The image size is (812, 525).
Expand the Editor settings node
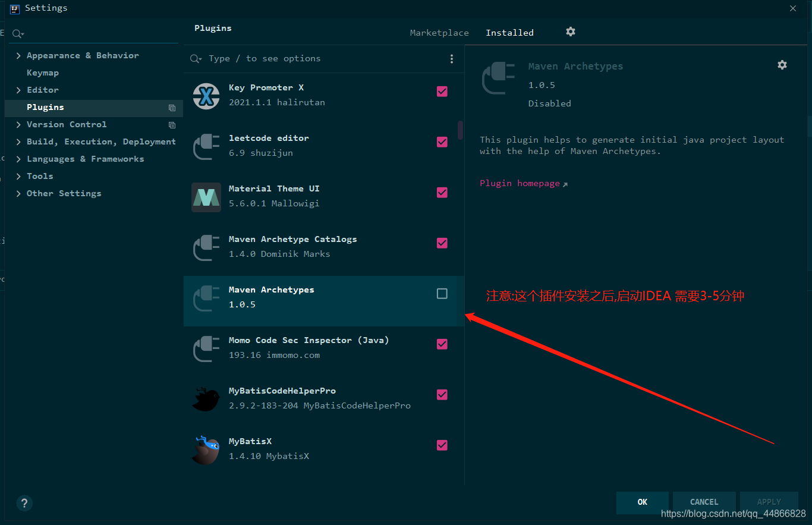click(x=18, y=90)
